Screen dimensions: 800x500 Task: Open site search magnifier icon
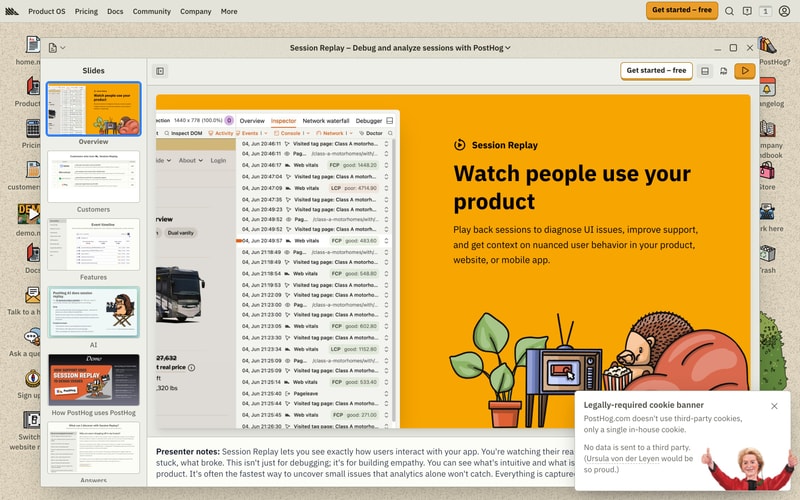[x=730, y=11]
